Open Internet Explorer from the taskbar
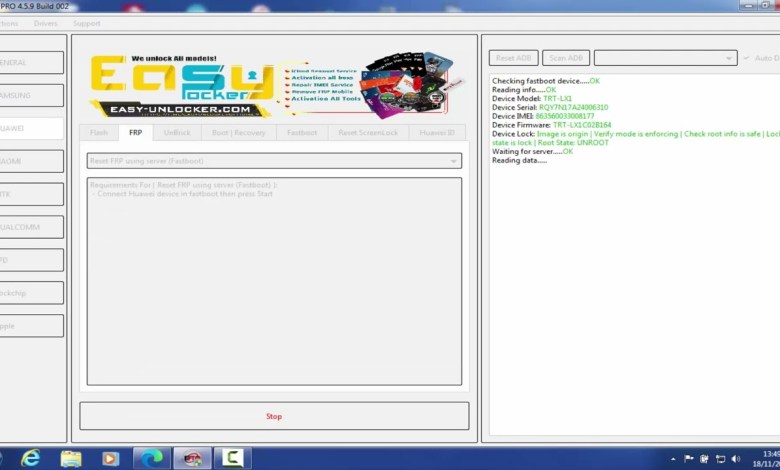This screenshot has width=780, height=470. [x=31, y=458]
